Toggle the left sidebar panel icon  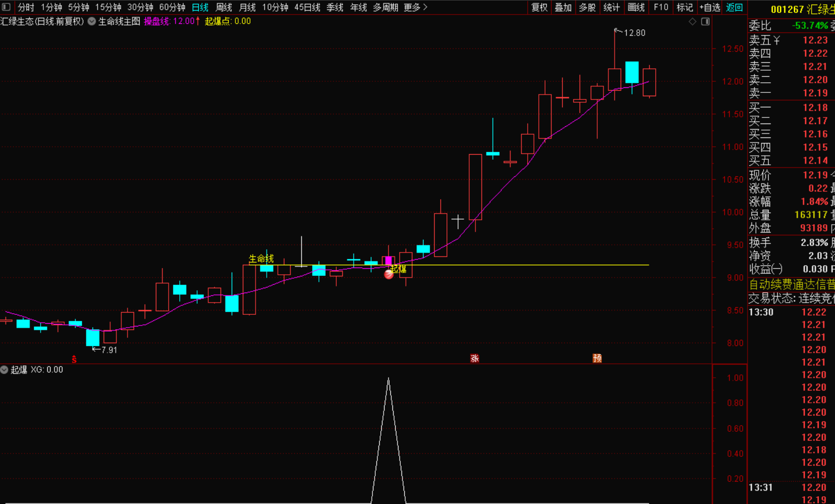point(6,7)
